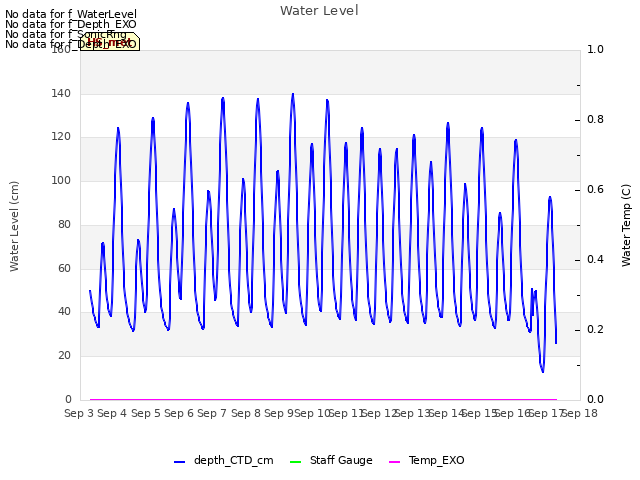Click the Water Level (cm) axis label
The image size is (640, 480).
14,226
